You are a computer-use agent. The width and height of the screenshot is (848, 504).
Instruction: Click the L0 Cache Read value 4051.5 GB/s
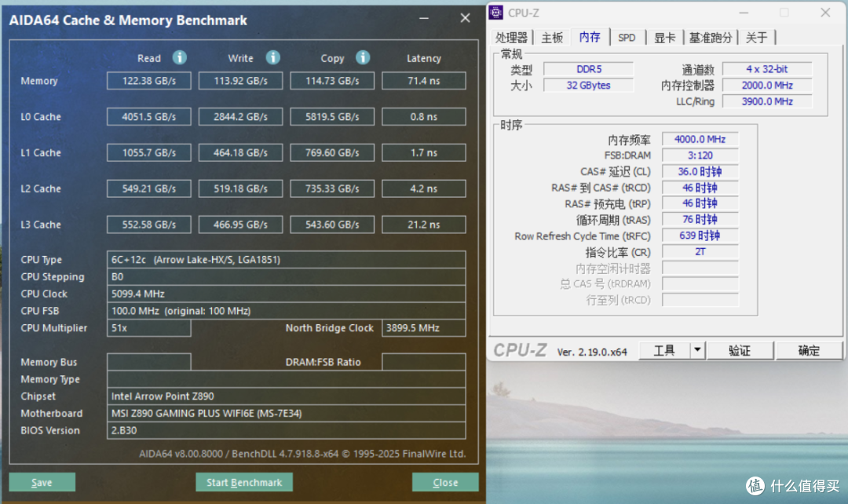[x=148, y=117]
